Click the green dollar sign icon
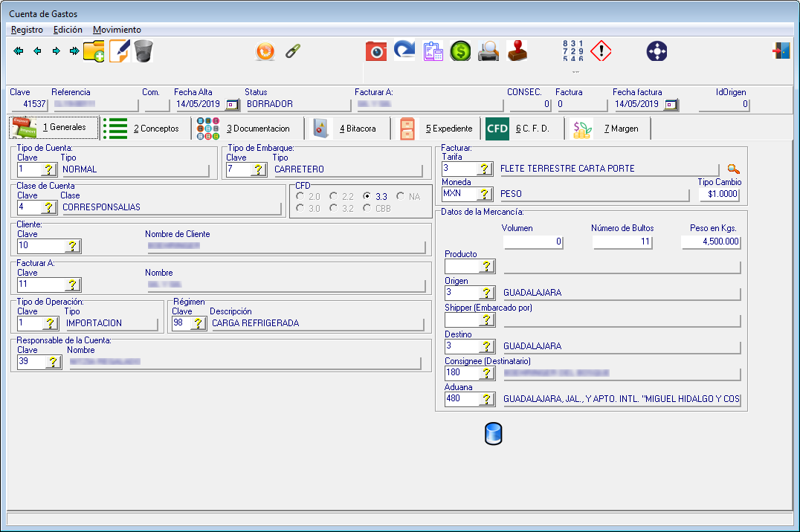The height and width of the screenshot is (532, 800). pos(460,51)
